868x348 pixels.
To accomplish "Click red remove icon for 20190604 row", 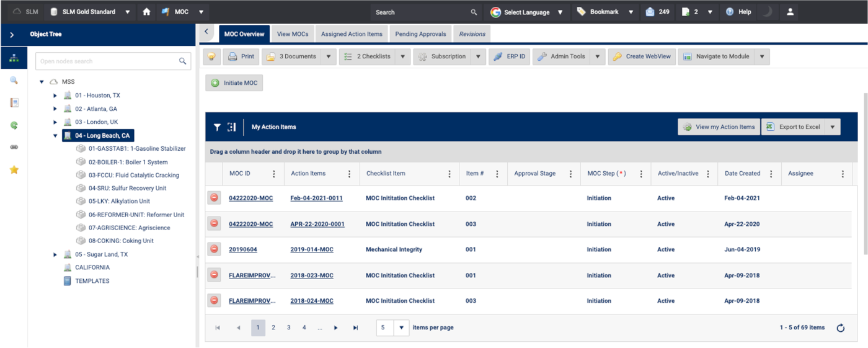I will pyautogui.click(x=214, y=249).
